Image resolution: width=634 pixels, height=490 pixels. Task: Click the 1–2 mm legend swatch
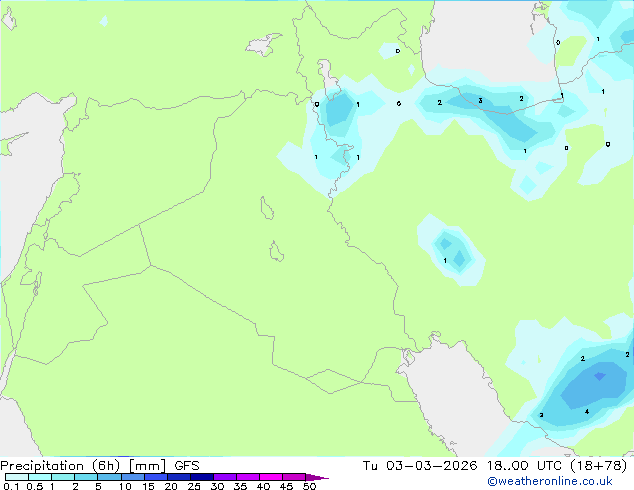[63, 477]
